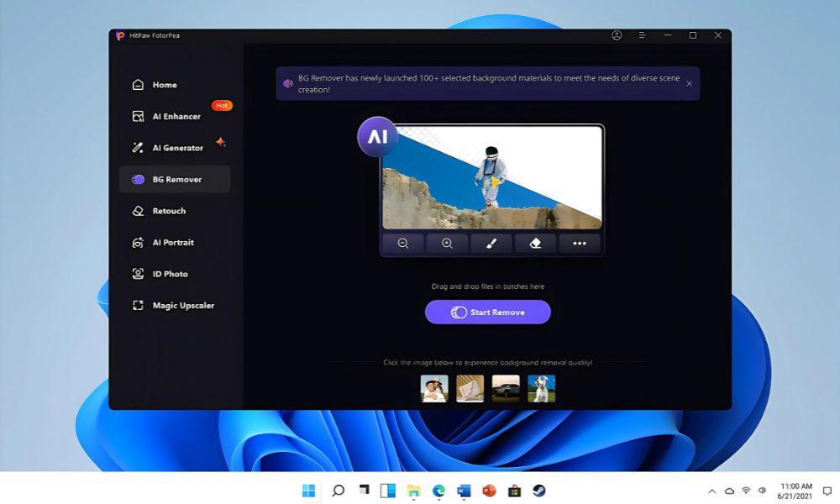Choose the dog sample photo
The width and height of the screenshot is (840, 504).
coord(542,388)
